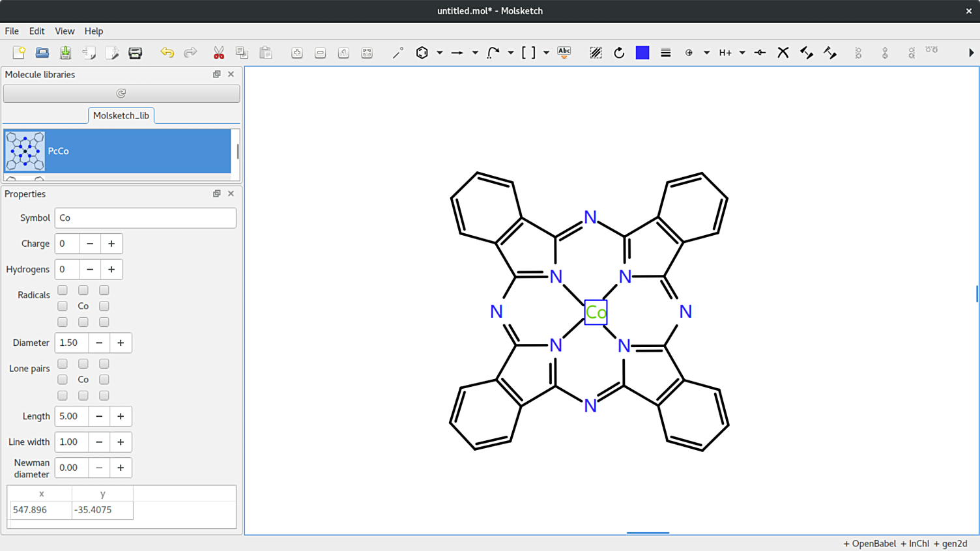Check the bottom-right radicals checkbox
980x551 pixels.
(x=104, y=322)
